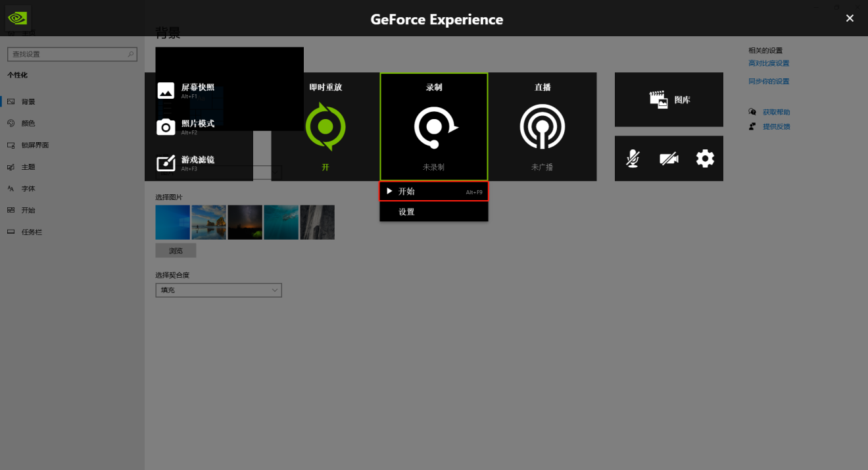Select the gray cliff wallpaper thumbnail
Image resolution: width=868 pixels, height=470 pixels.
(318, 222)
